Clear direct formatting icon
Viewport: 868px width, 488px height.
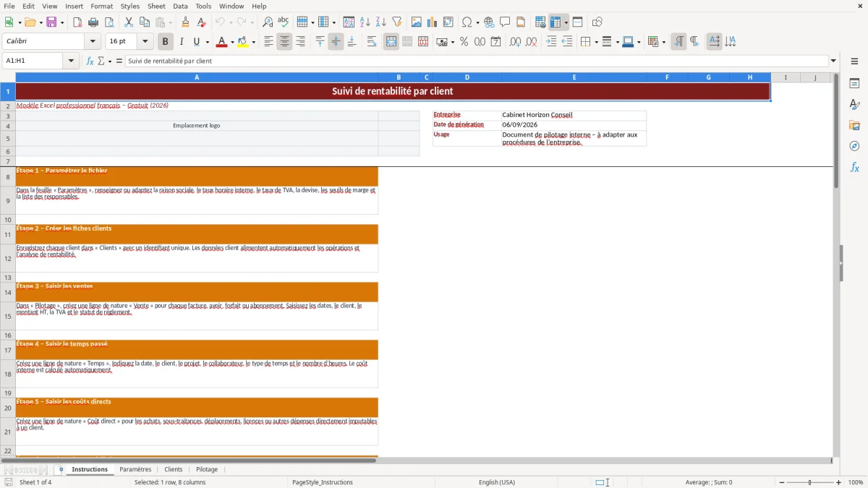pyautogui.click(x=202, y=22)
